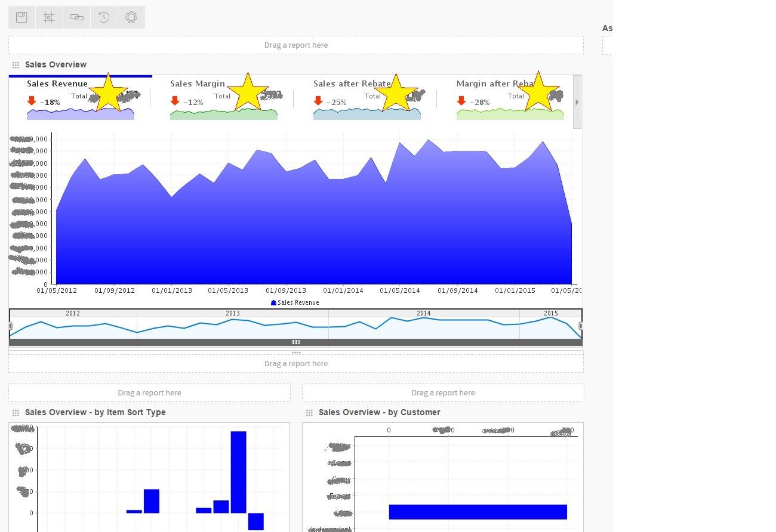776x532 pixels.
Task: Click the dotted resize grip below the time slider
Action: (295, 352)
